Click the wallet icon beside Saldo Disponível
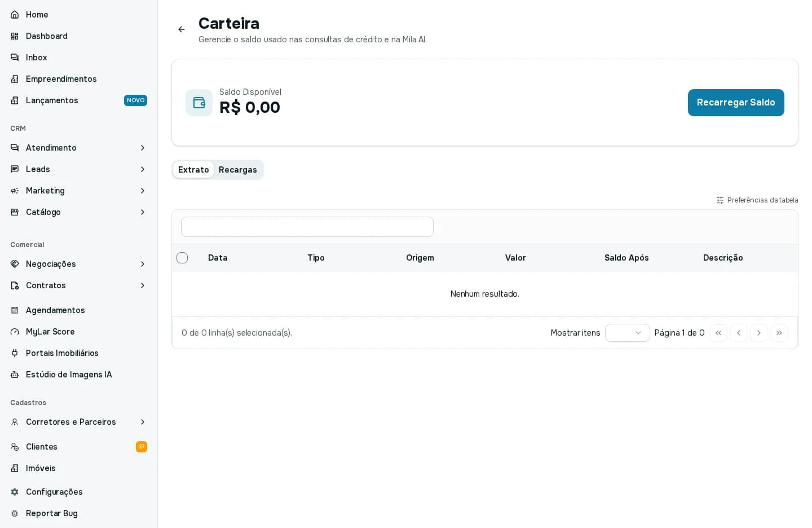 199,103
